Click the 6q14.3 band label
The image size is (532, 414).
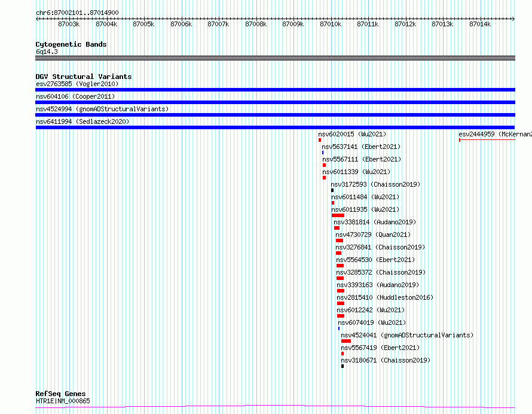tap(47, 51)
